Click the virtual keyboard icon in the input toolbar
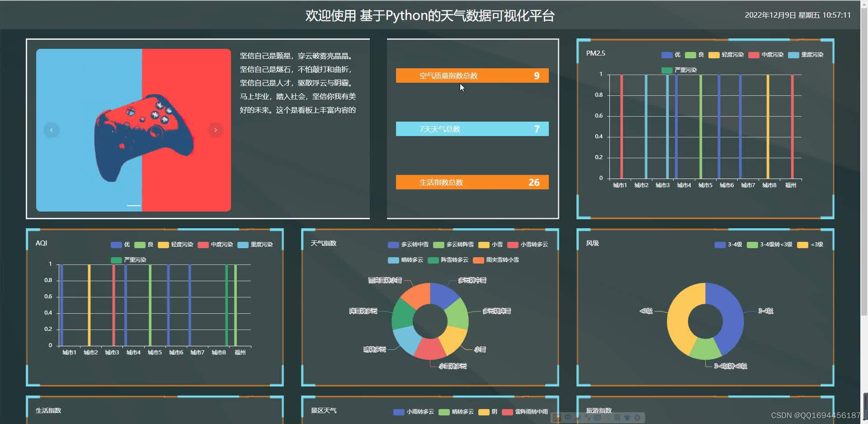The width and height of the screenshot is (868, 424). pyautogui.click(x=598, y=418)
